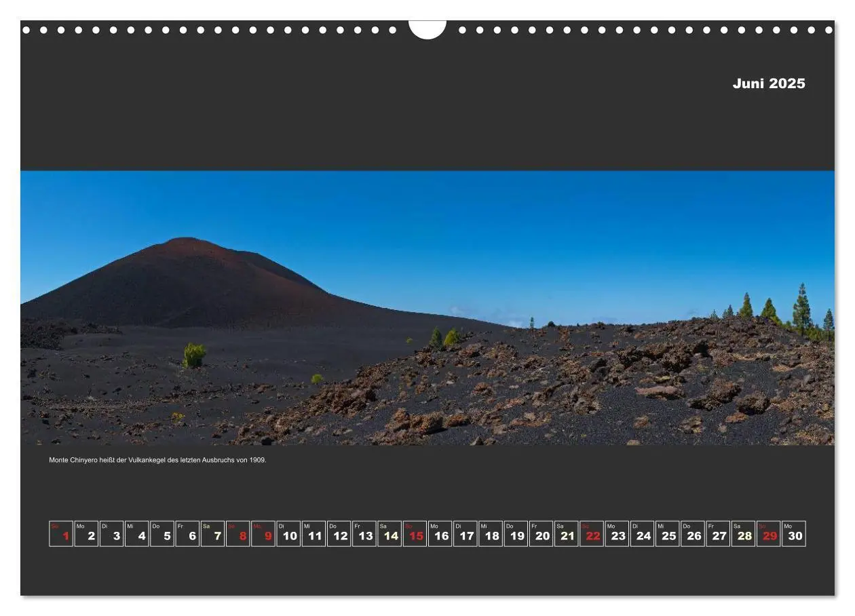Select the red holiday Monday 9 cell

click(263, 533)
